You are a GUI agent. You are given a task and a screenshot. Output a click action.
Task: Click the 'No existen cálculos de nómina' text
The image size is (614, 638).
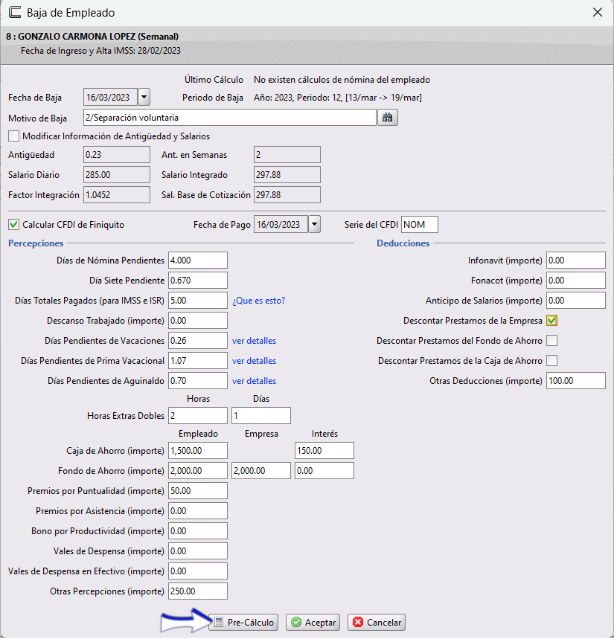[342, 80]
